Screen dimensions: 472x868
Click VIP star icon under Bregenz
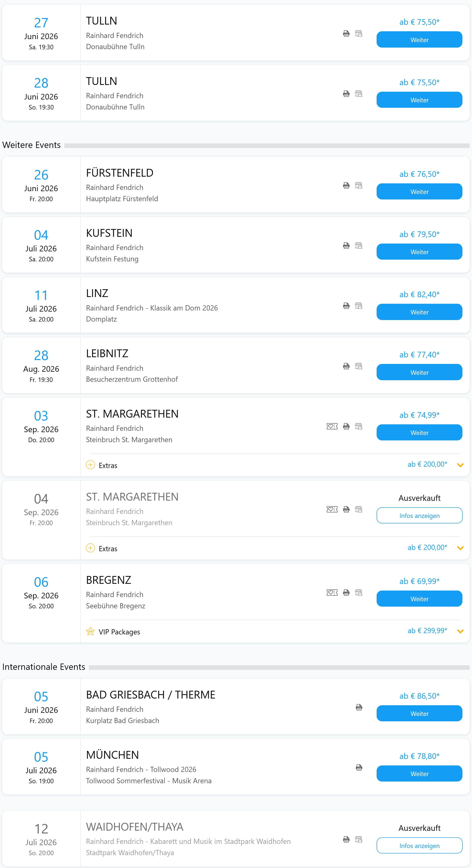click(90, 631)
